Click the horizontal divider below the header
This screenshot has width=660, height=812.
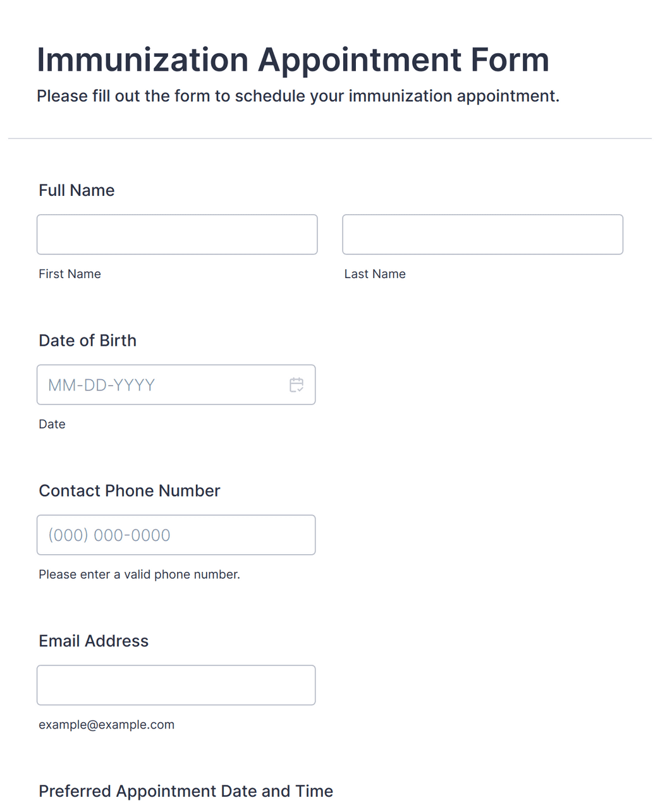coord(329,138)
